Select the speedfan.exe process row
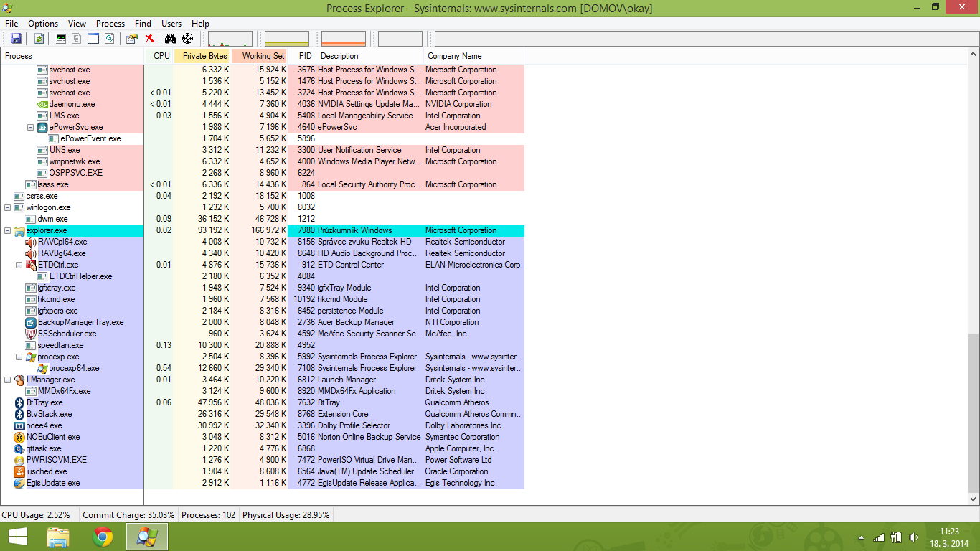 coord(60,345)
